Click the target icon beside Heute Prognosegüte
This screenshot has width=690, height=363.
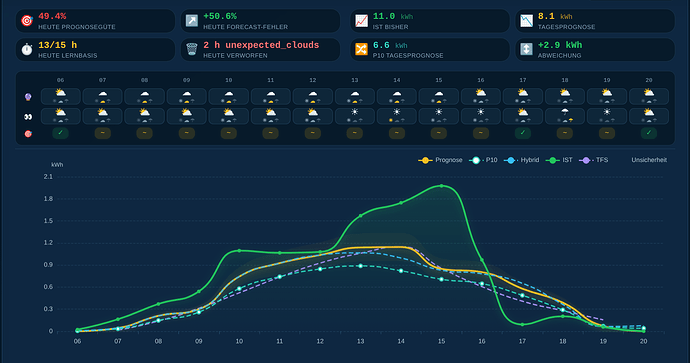27,21
